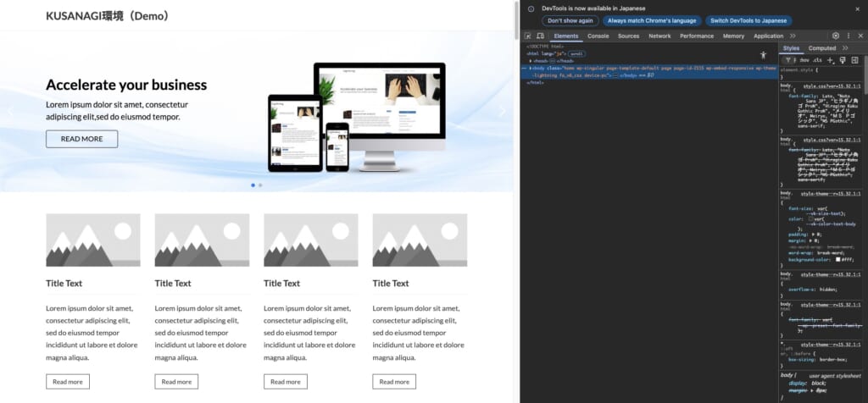Open the rendering emulation paintbrush icon
This screenshot has width=868, height=403.
(843, 60)
